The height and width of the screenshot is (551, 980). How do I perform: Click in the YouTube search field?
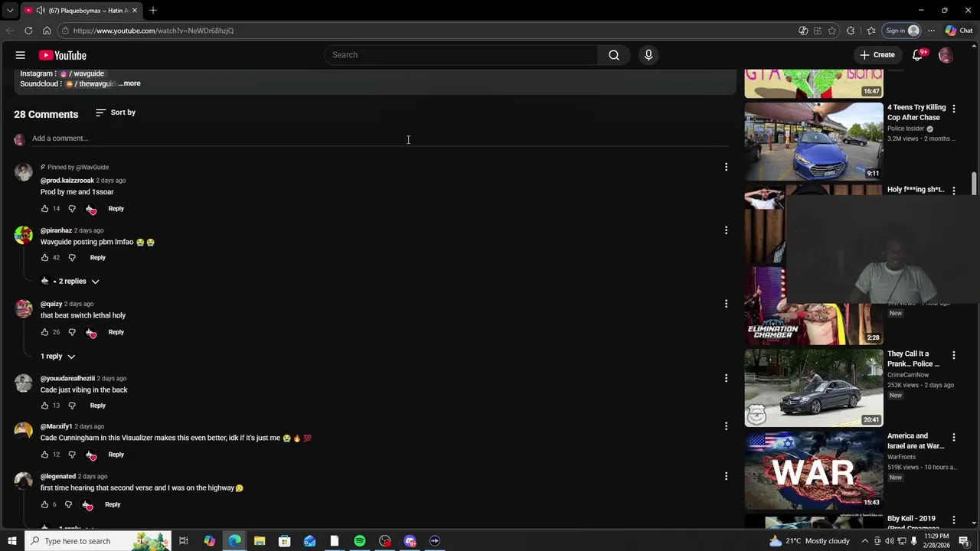pos(462,55)
